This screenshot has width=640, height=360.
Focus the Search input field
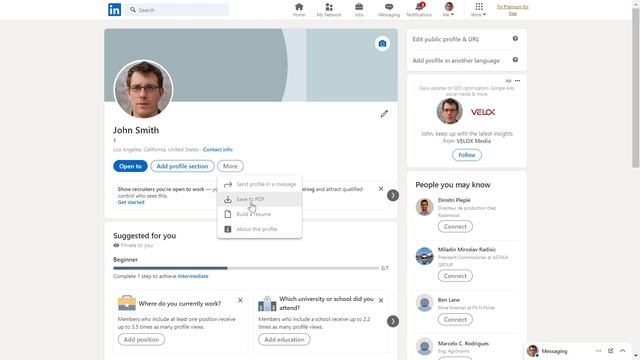[x=177, y=10]
